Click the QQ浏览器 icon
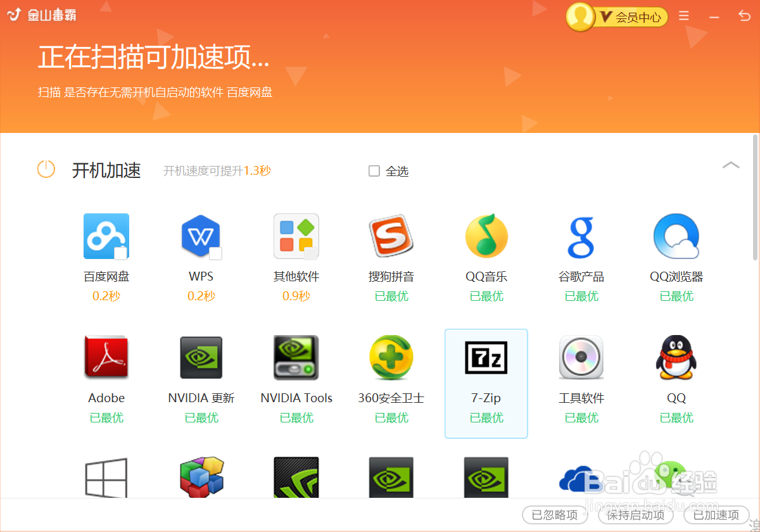Viewport: 760px width, 532px height. click(676, 236)
